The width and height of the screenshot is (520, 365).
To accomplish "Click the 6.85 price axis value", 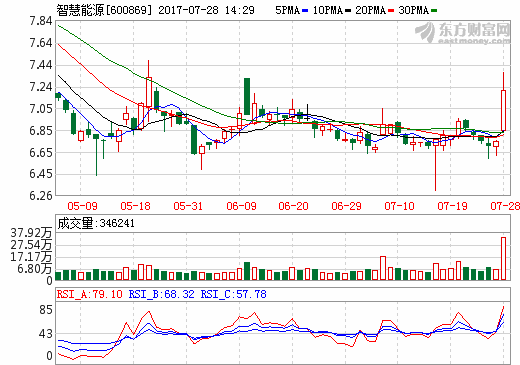I will 41,131.
